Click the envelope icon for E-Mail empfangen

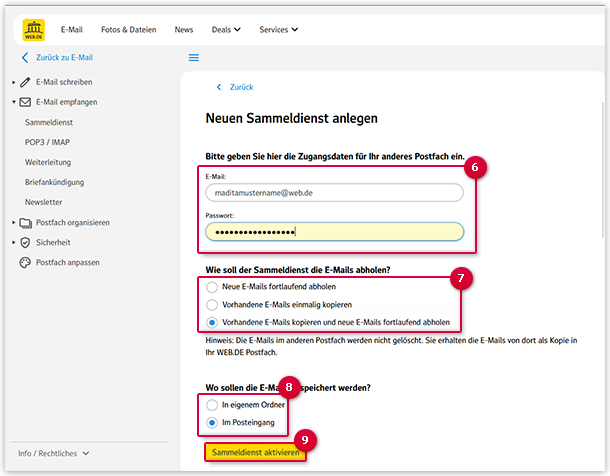(x=25, y=102)
